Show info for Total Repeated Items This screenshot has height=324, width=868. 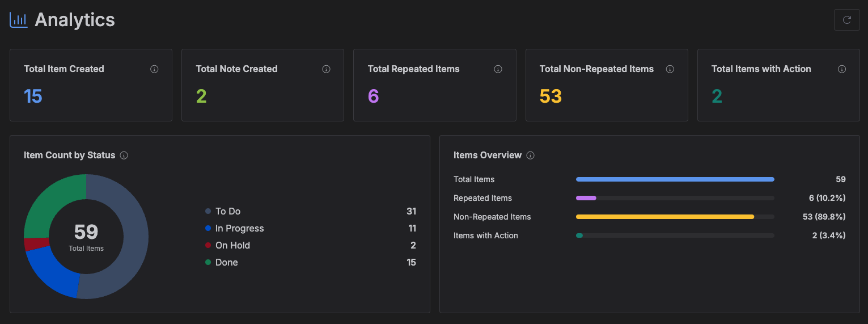point(498,69)
